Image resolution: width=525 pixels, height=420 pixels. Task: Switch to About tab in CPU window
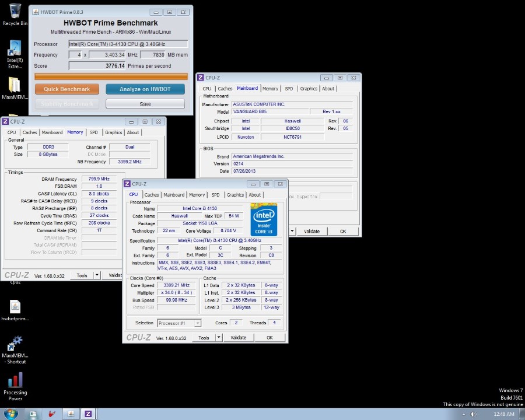254,195
